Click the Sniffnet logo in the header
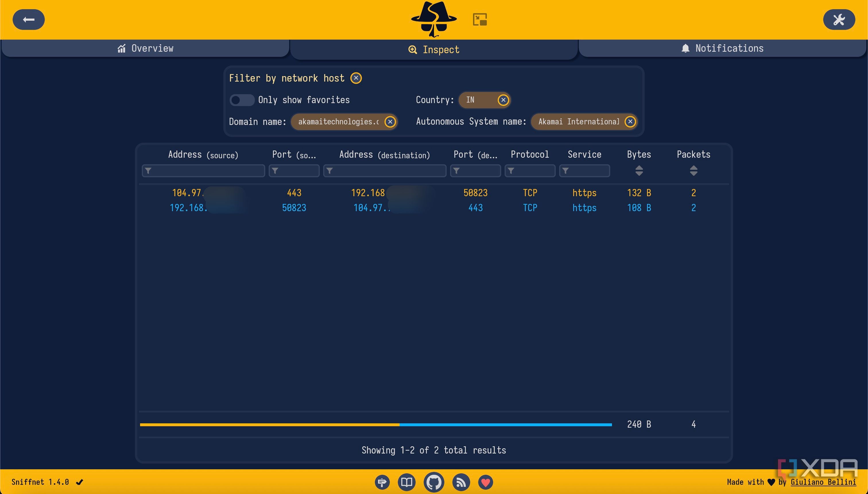 point(434,19)
